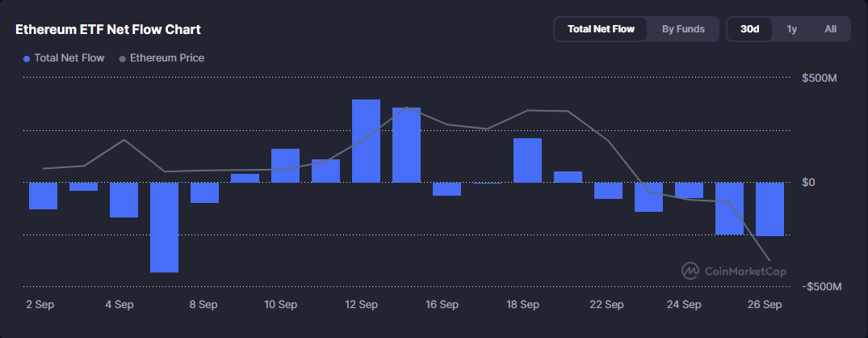This screenshot has height=338, width=868.
Task: Click the tallest positive bar on 12 Sep
Action: (x=366, y=141)
